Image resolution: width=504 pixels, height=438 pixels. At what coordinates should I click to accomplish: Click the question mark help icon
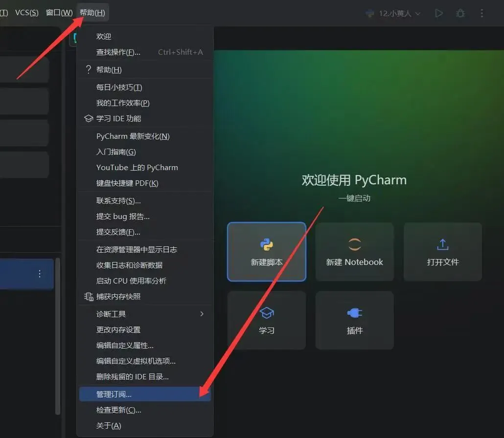pyautogui.click(x=89, y=69)
